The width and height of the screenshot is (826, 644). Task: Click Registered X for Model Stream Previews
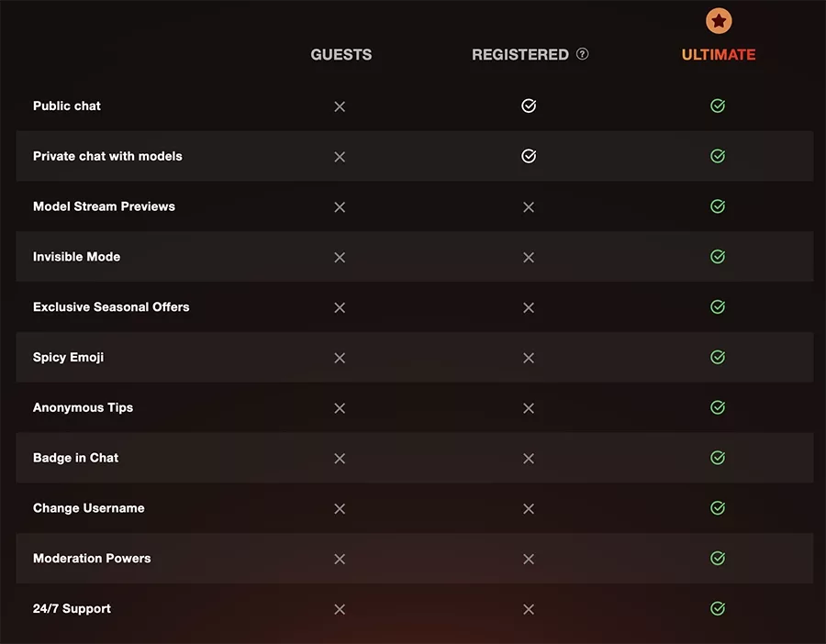(529, 207)
